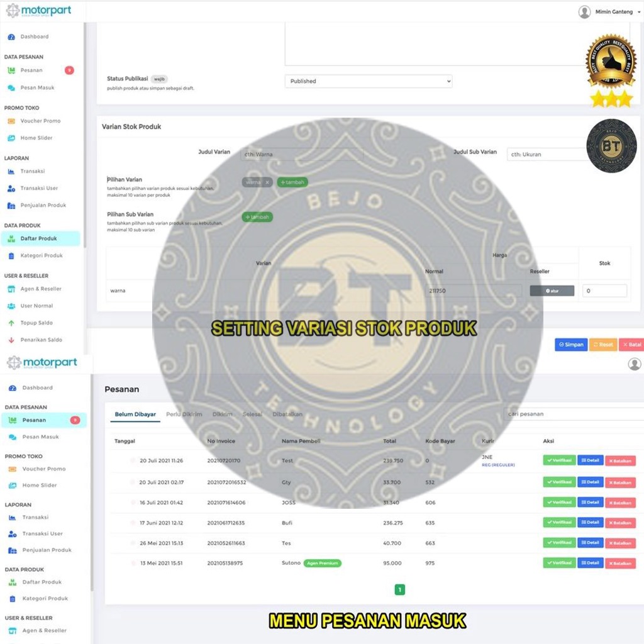Switch to Perlu Dikirim tab

point(184,414)
